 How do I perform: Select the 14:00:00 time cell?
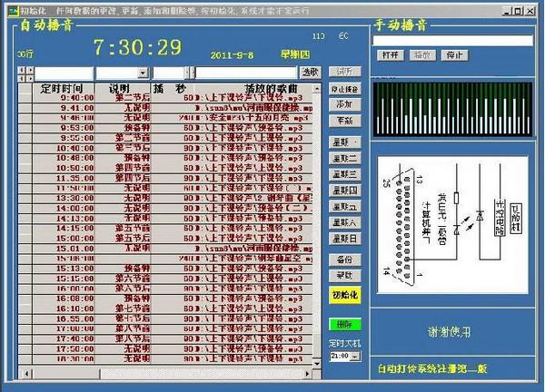tap(64, 209)
